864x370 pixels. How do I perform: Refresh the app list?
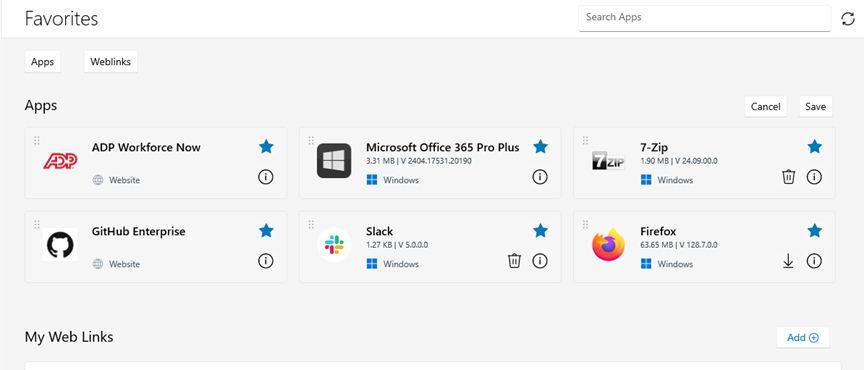coord(847,19)
